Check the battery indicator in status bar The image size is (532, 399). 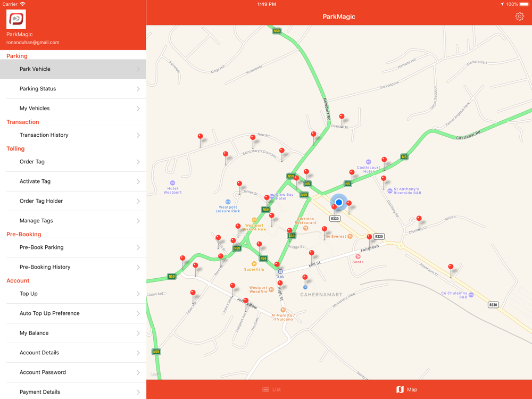[524, 4]
